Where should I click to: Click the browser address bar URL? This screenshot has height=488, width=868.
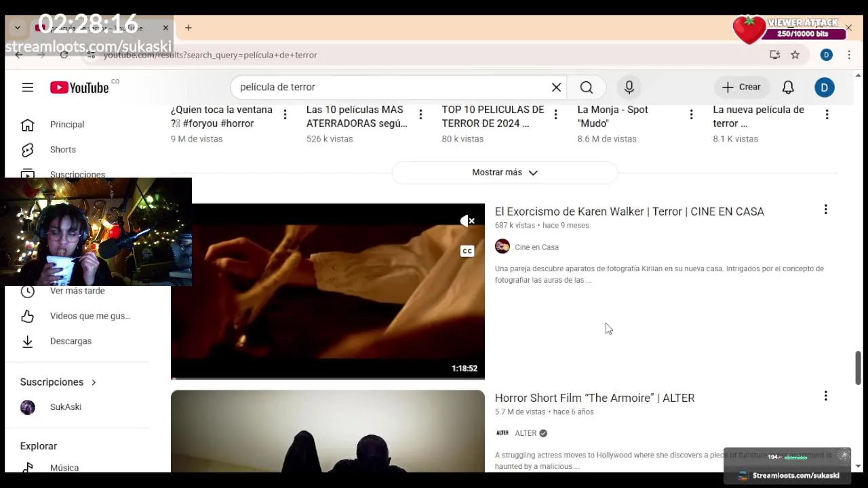click(210, 55)
